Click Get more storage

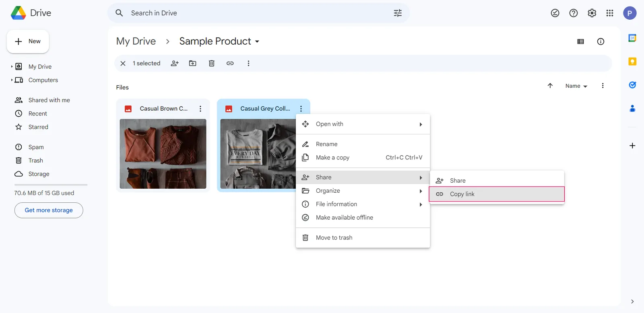(x=49, y=210)
